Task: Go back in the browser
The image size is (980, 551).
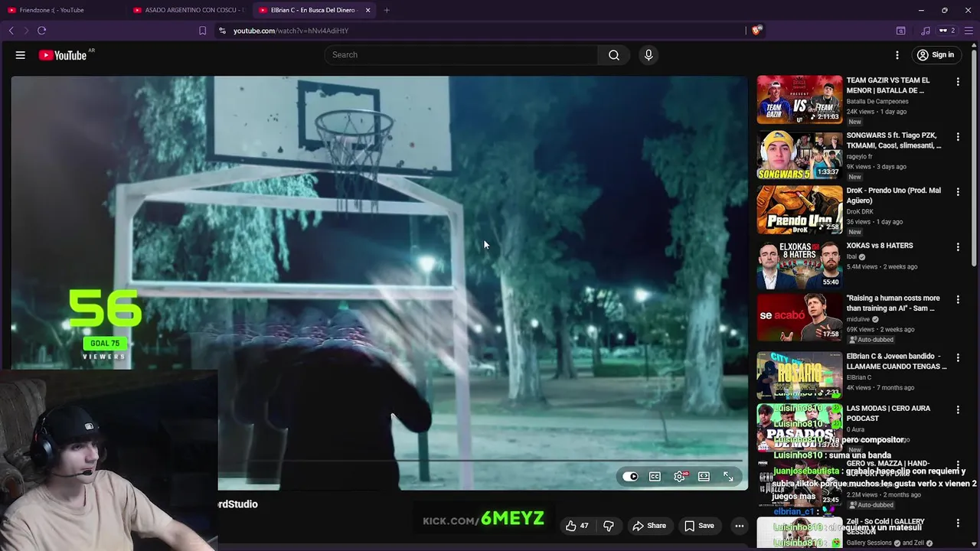Action: 11,31
